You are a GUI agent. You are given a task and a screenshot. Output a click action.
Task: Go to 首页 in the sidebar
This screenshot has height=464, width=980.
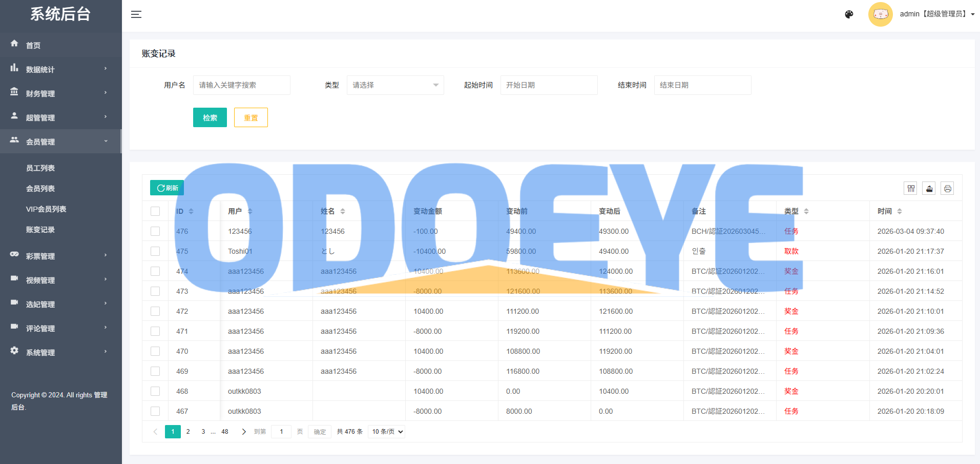(x=33, y=45)
